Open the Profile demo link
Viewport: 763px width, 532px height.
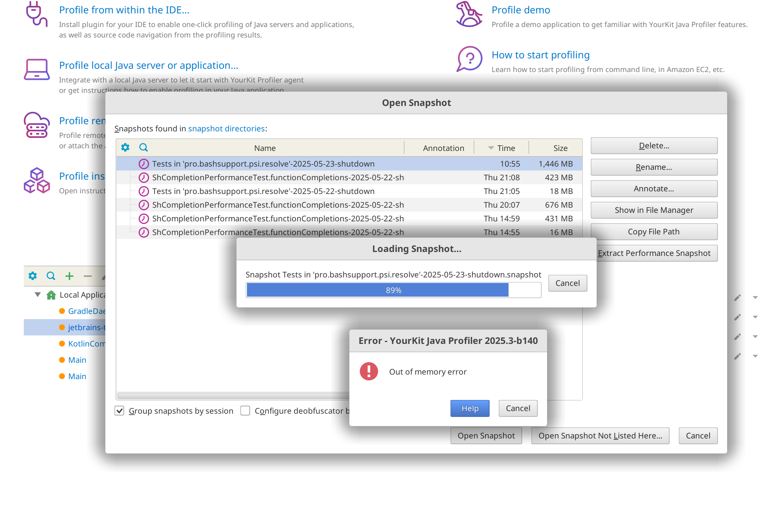pyautogui.click(x=521, y=10)
